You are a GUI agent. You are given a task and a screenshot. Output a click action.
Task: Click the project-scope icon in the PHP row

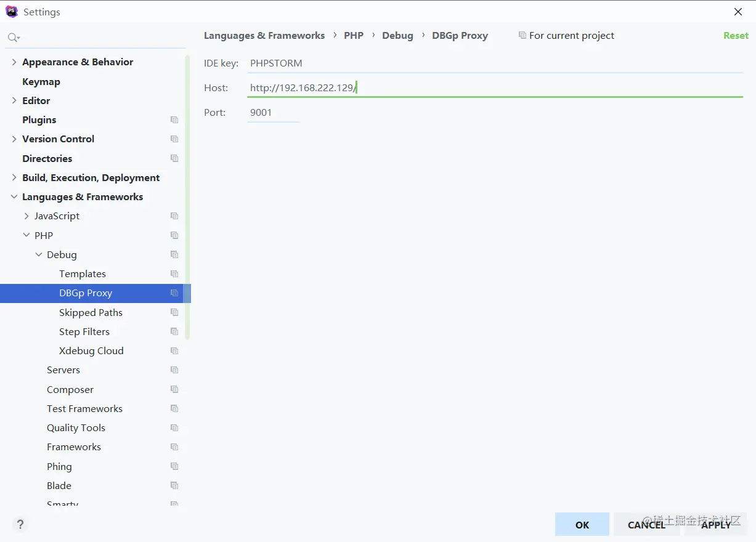(174, 235)
